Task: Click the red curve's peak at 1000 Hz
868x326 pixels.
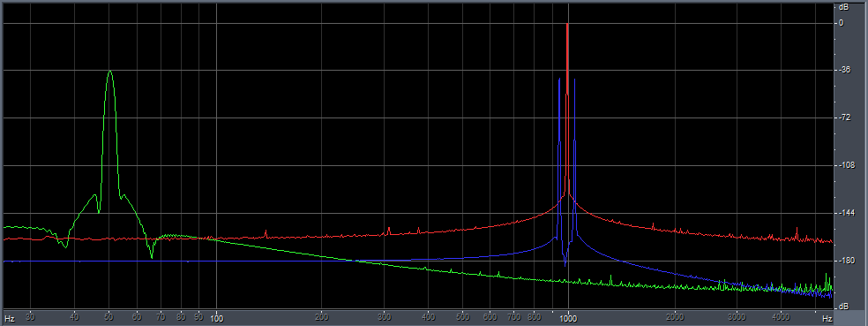Action: pyautogui.click(x=567, y=25)
